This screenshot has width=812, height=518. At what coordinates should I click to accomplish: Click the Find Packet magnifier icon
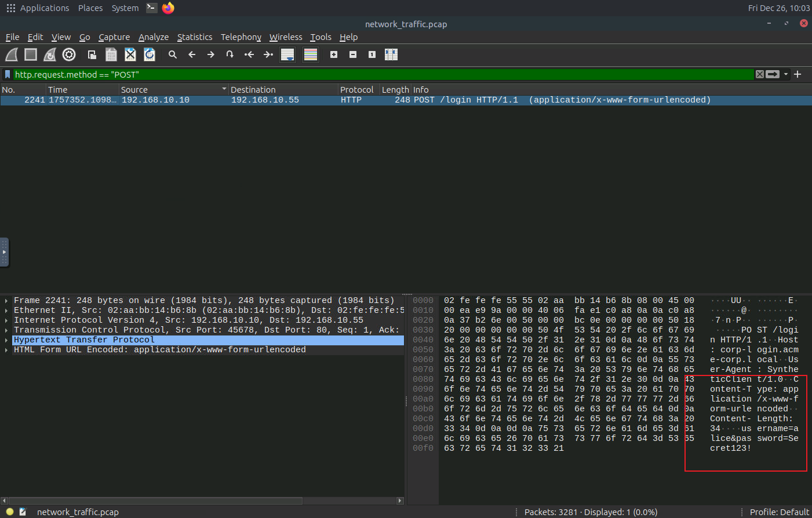172,54
